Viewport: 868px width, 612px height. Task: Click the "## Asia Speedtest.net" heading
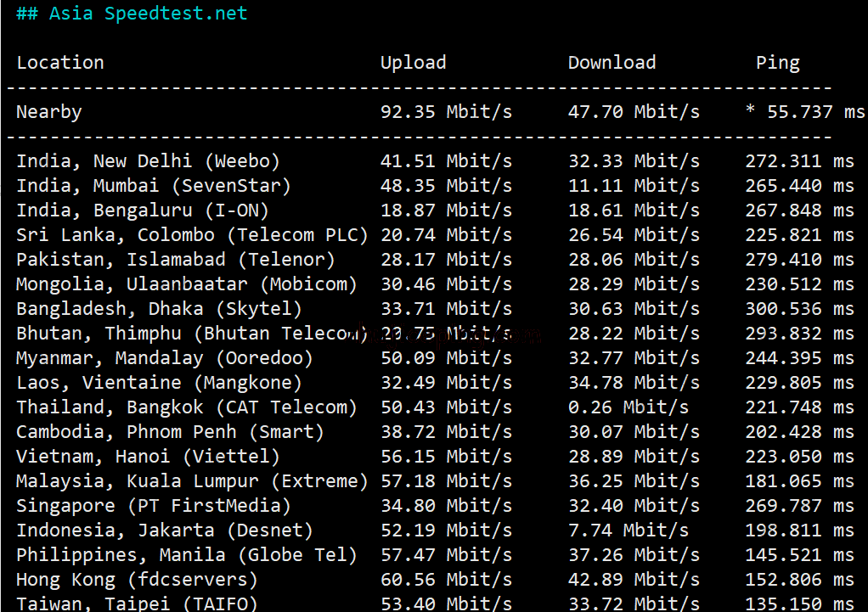[x=132, y=13]
